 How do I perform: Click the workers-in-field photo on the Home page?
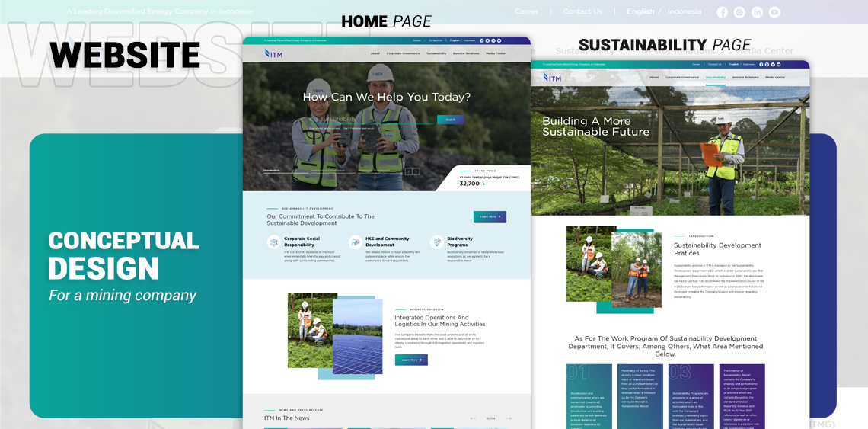click(312, 331)
